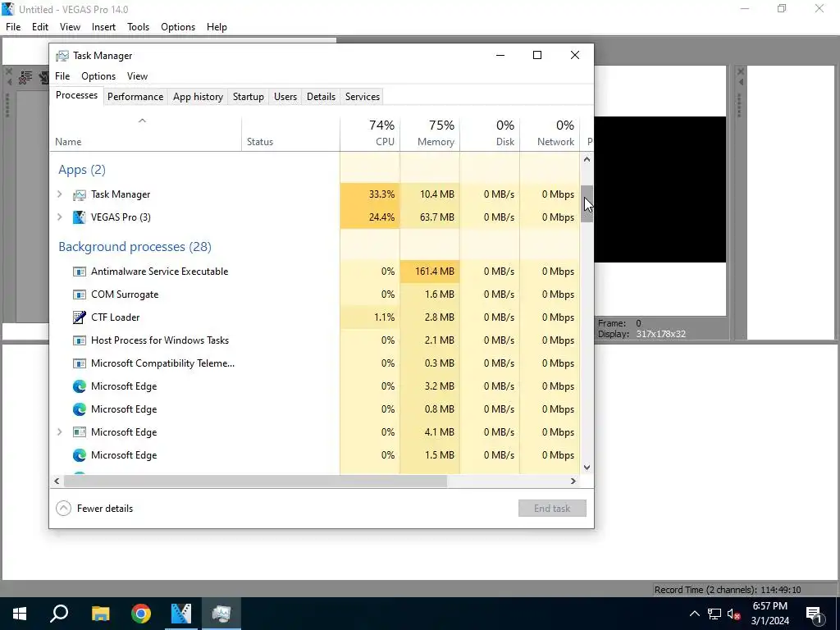Click the 33.3% CPU cell
The width and height of the screenshot is (840, 630).
pos(370,194)
